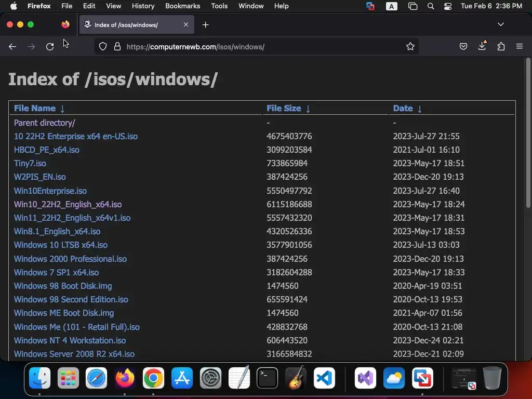Expand the list all tabs chevron
The width and height of the screenshot is (532, 399).
500,24
